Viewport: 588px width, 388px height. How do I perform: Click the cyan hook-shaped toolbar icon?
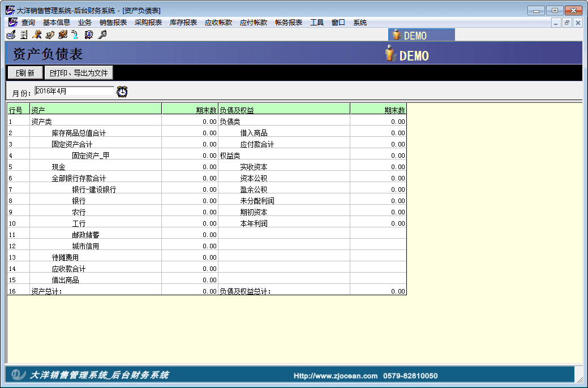click(x=74, y=35)
